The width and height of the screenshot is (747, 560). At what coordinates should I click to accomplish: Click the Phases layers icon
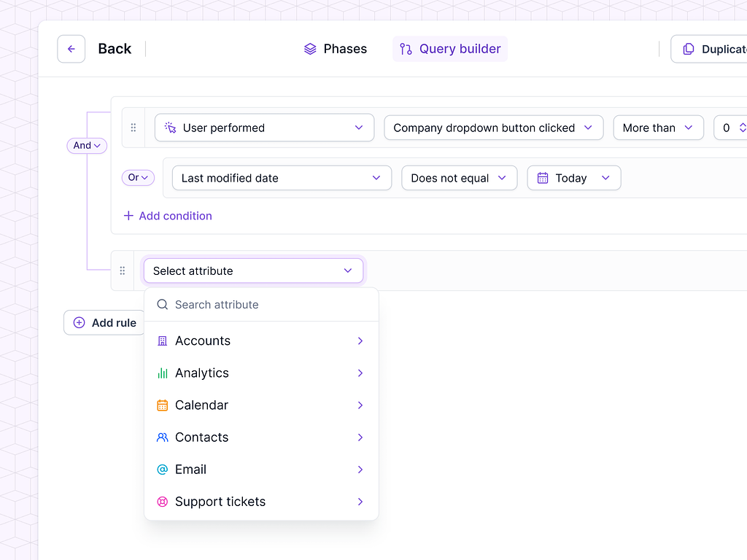[310, 49]
